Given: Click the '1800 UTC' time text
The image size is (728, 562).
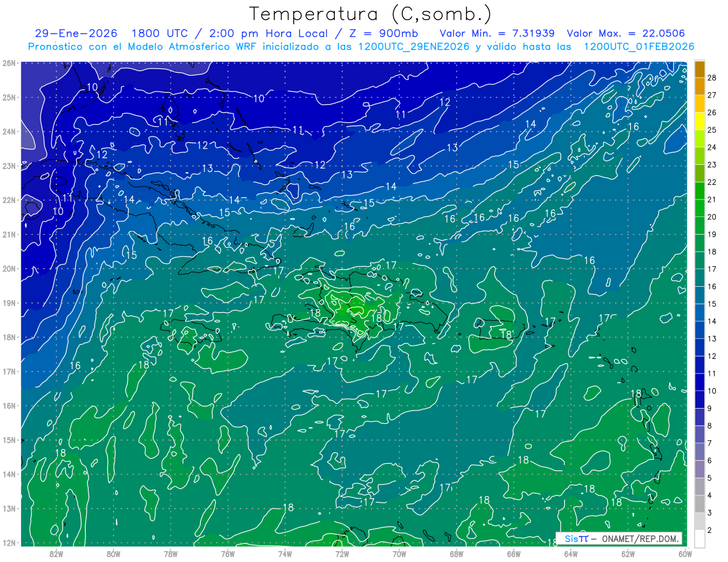Looking at the screenshot, I should tap(159, 33).
